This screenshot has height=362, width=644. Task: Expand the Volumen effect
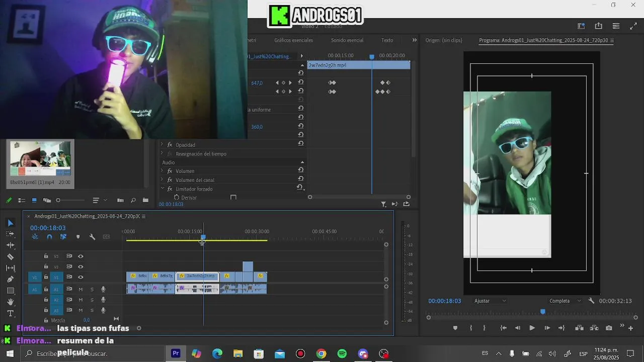pos(162,171)
